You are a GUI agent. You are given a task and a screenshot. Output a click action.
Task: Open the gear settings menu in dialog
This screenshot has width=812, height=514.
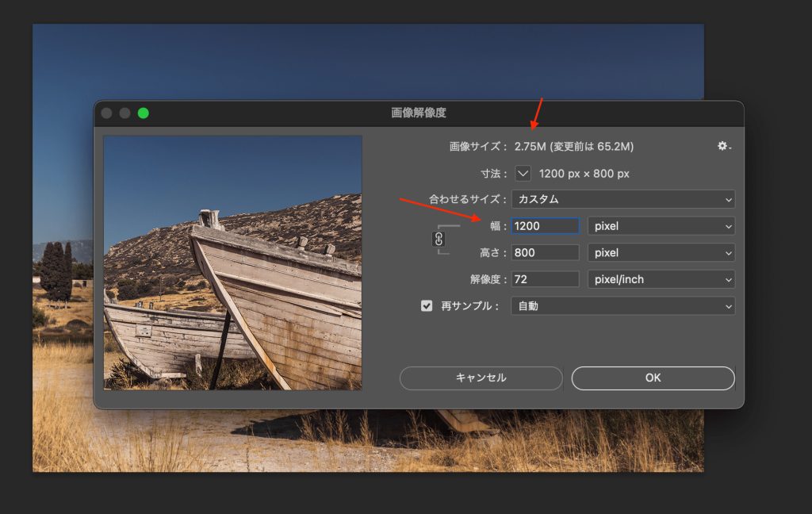[x=724, y=146]
